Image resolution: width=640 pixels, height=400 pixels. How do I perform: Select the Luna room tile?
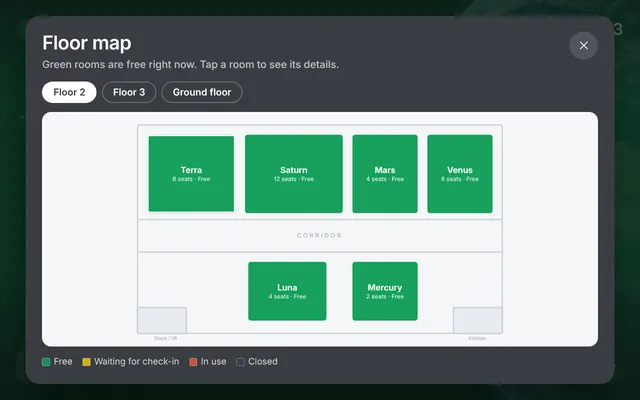[287, 291]
